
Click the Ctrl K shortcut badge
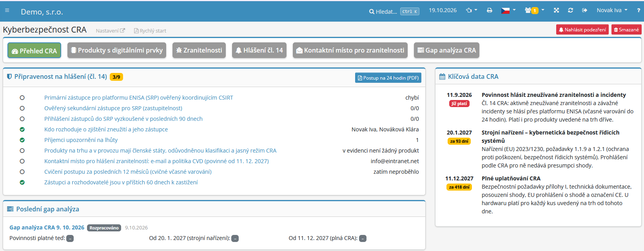(410, 11)
